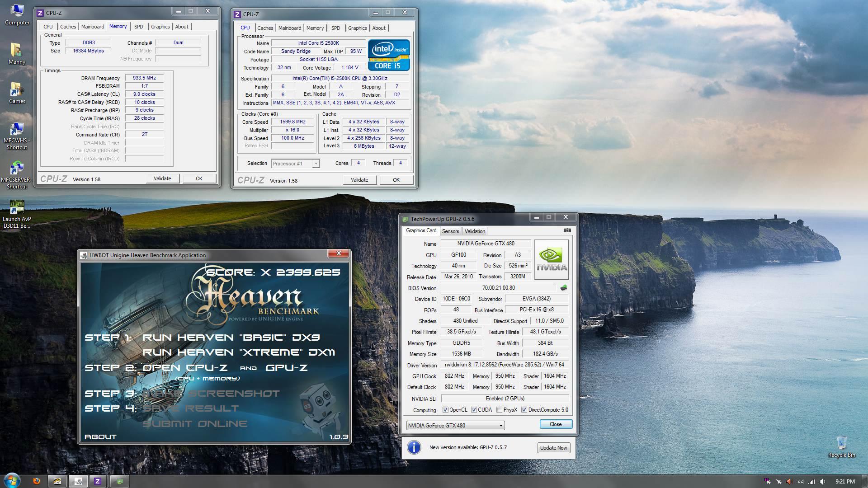The image size is (868, 488).
Task: Toggle the CUDA checkbox
Action: [474, 410]
